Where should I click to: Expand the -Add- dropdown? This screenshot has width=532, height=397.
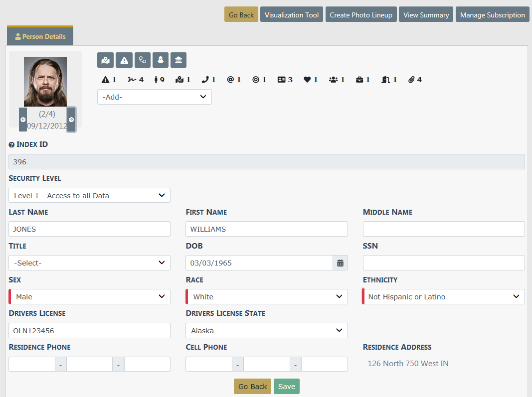click(155, 97)
